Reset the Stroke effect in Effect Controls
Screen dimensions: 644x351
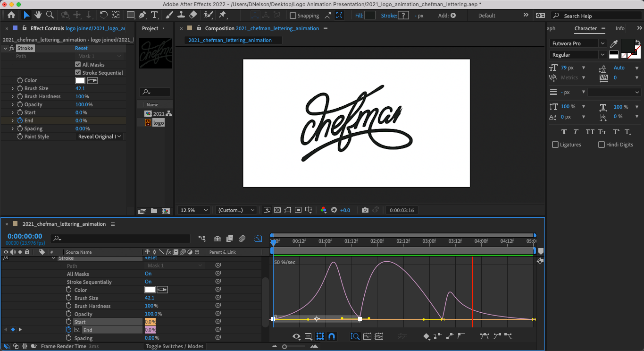[81, 48]
